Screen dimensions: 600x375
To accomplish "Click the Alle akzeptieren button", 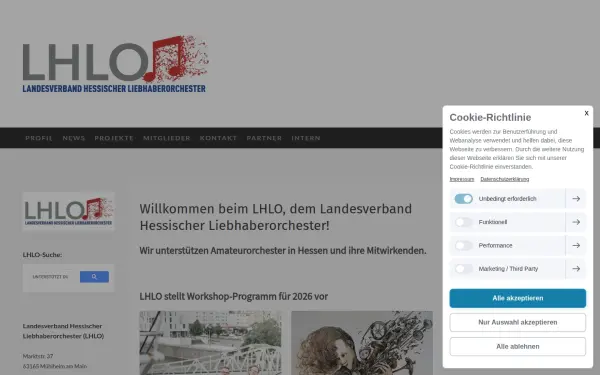I will click(517, 298).
